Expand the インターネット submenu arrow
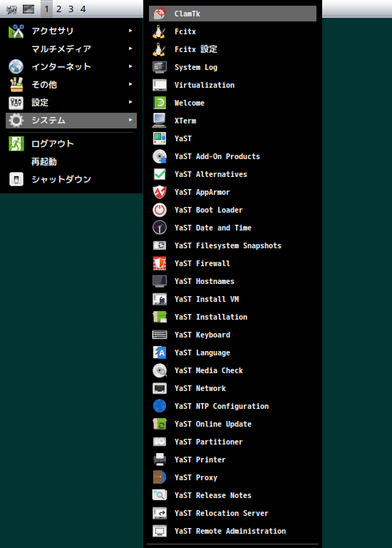This screenshot has width=392, height=548. point(130,66)
